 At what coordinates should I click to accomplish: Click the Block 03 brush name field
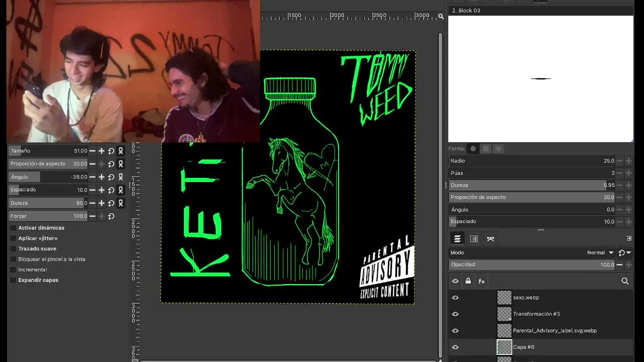click(x=541, y=11)
